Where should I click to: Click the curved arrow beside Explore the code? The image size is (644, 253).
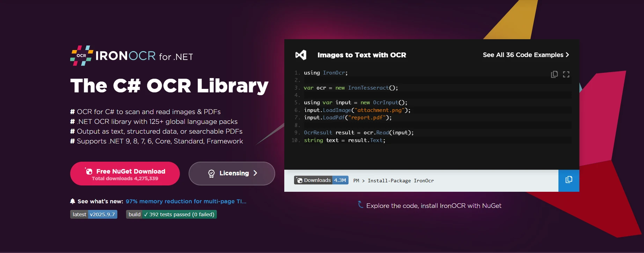[x=360, y=205]
